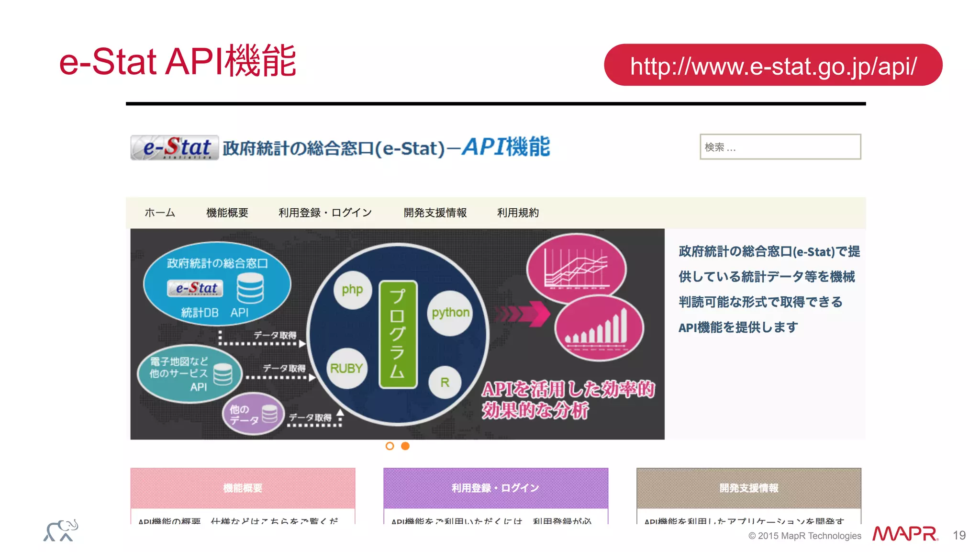Open the 機能概要 navigation item
This screenshot has width=980, height=552.
pyautogui.click(x=227, y=213)
